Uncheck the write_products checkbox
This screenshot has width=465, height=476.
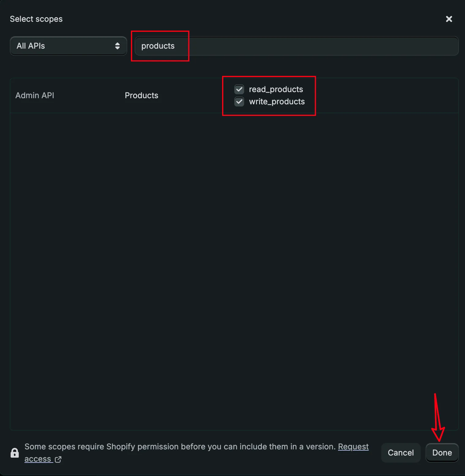239,102
